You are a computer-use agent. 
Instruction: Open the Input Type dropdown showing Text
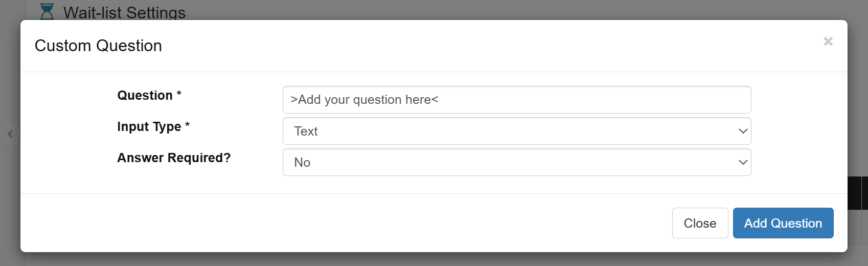517,131
